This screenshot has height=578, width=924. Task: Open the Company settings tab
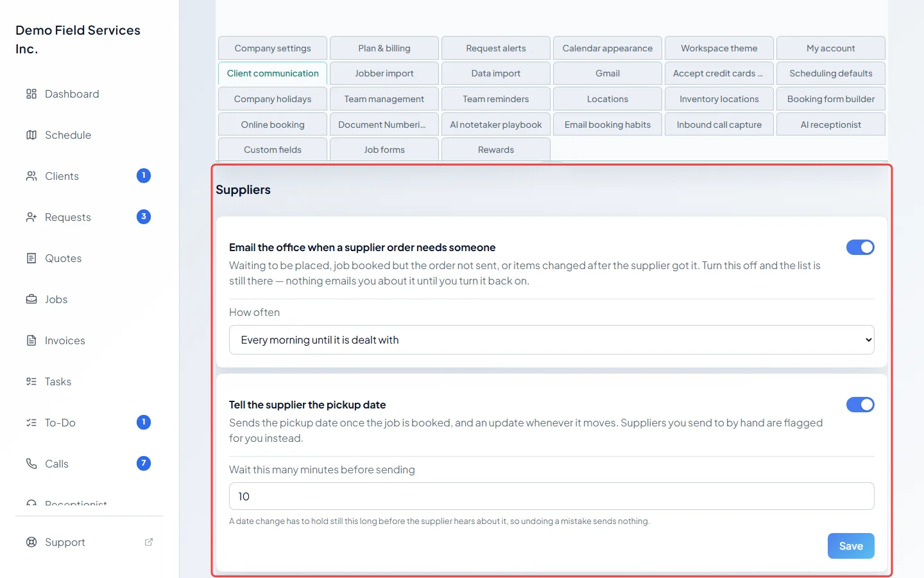(273, 48)
